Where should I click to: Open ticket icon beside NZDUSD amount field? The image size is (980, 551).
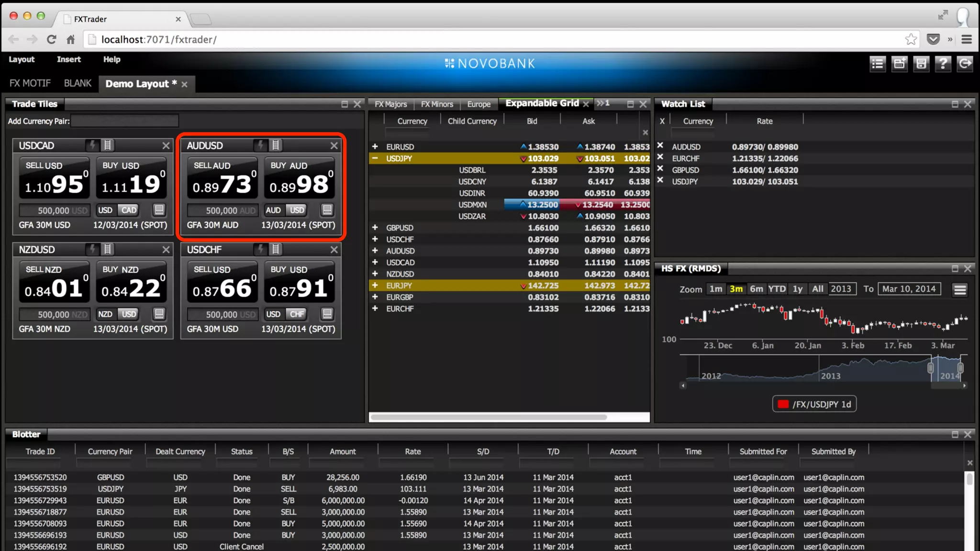click(159, 314)
